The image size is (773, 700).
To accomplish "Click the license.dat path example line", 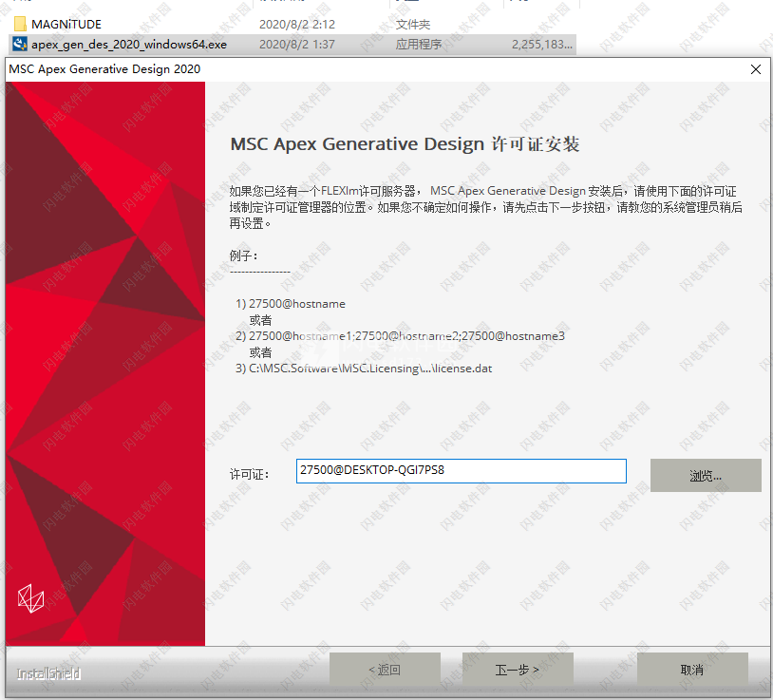I will 364,369.
